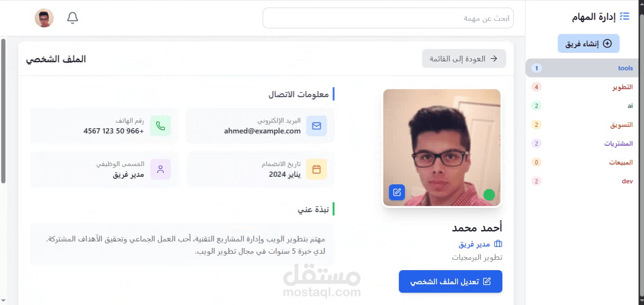Click تعديل الملف الشخصي button

[x=450, y=281]
